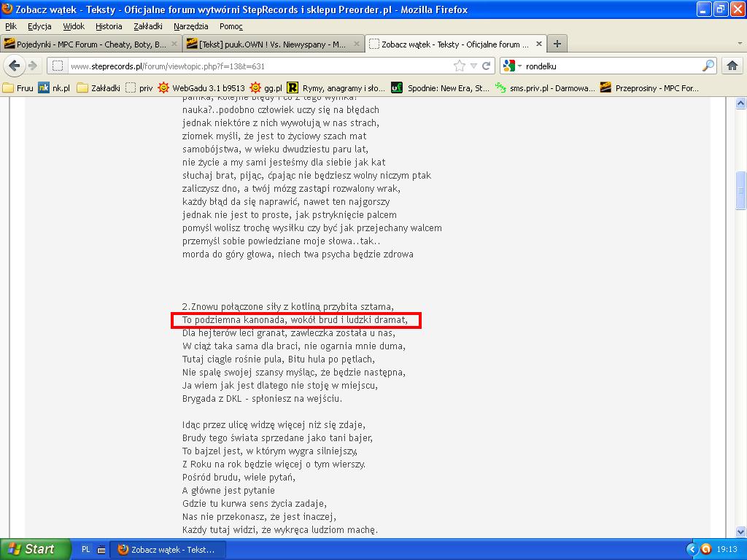Click line 'Nas nie przekonasz, że jest inaczej,'
The height and width of the screenshot is (560, 747).
260,516
